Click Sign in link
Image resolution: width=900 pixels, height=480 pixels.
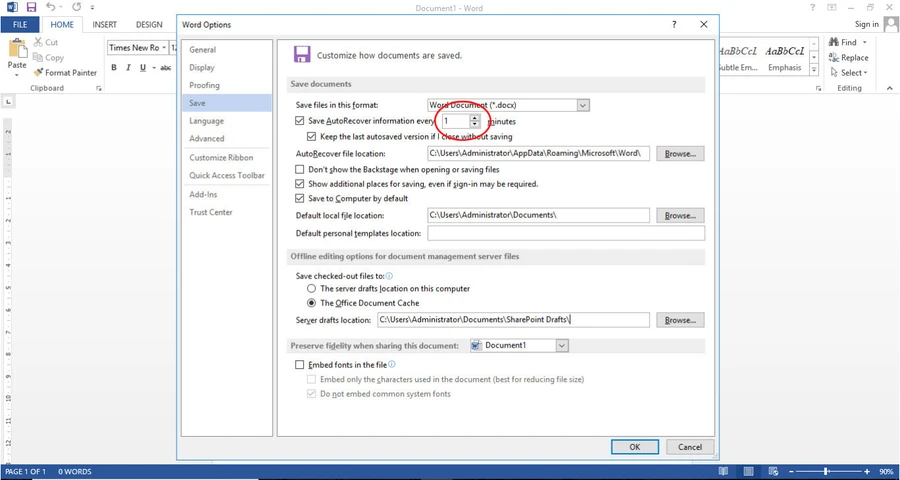(867, 24)
